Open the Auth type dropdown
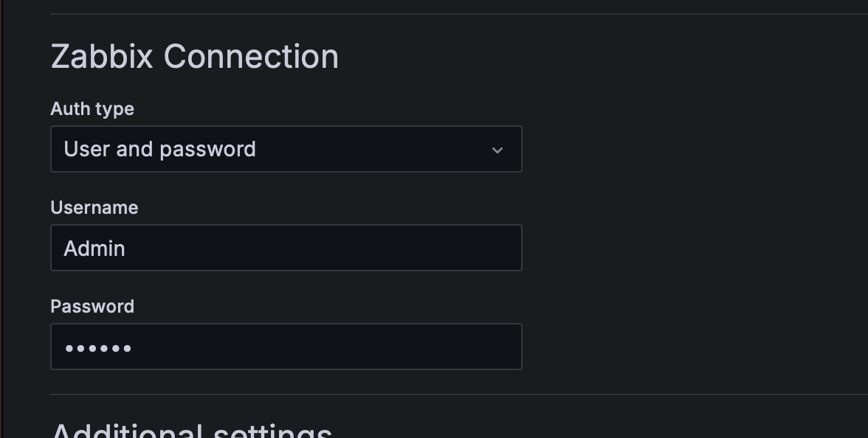 coord(286,149)
